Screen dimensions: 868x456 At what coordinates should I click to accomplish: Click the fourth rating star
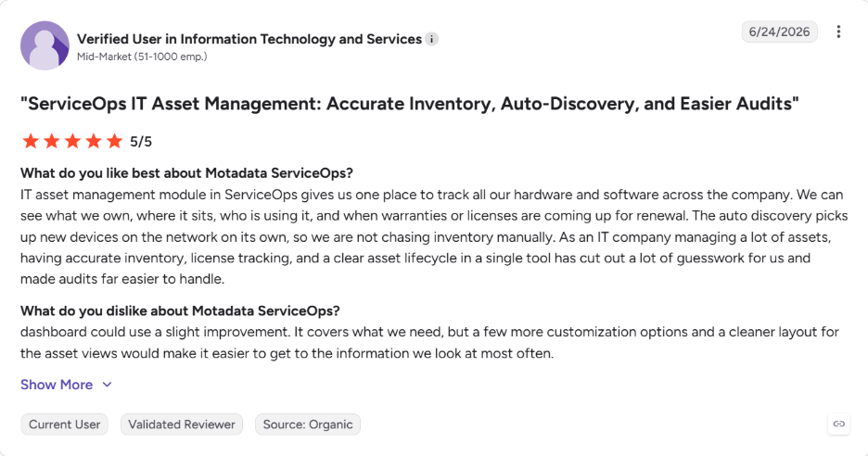coord(94,141)
